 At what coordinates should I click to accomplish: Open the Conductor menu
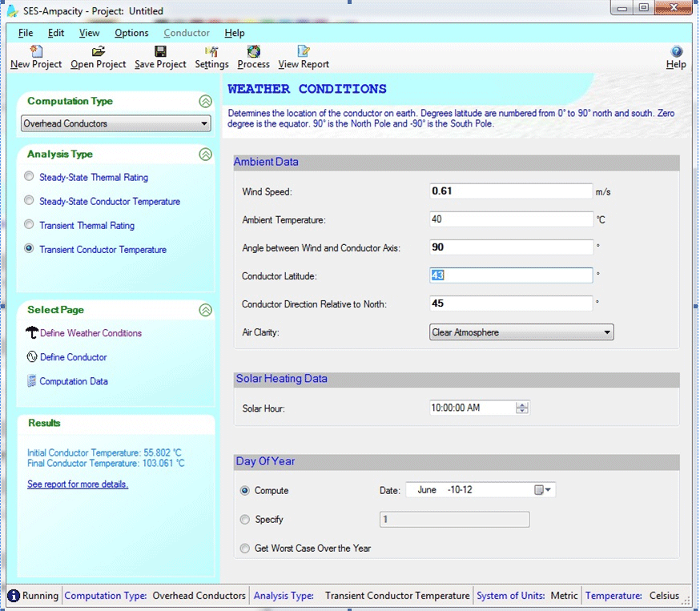[186, 33]
